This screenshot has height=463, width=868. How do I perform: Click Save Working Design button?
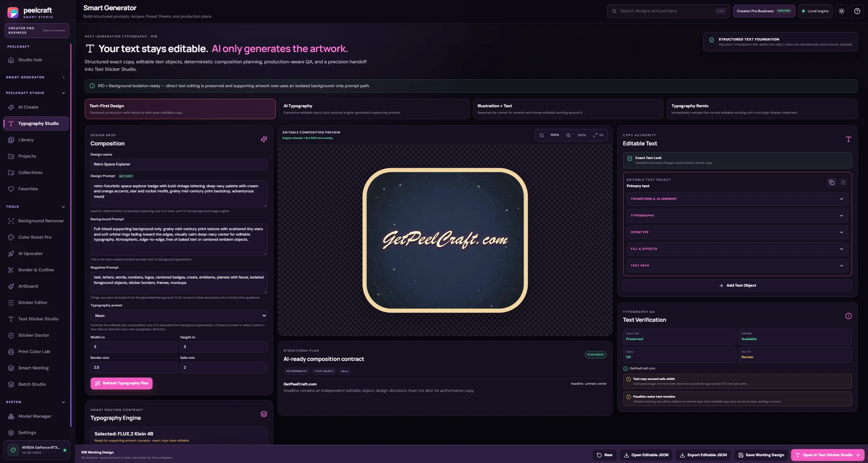[761, 455]
